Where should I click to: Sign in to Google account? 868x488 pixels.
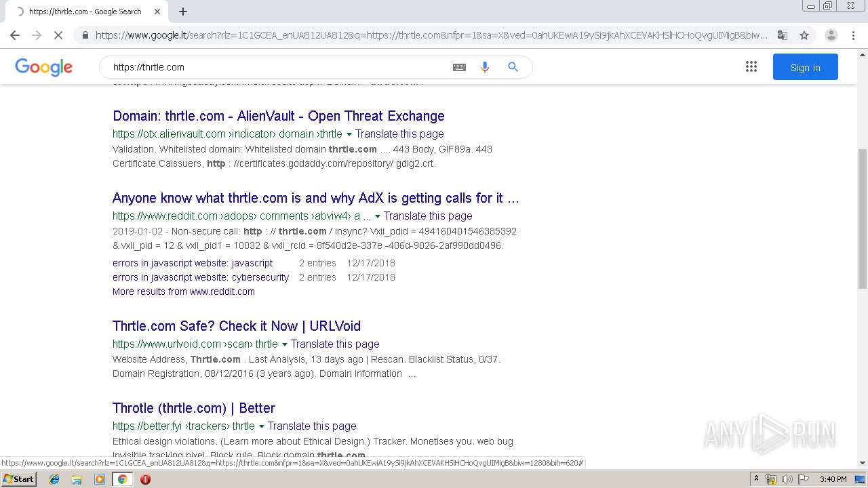click(806, 67)
